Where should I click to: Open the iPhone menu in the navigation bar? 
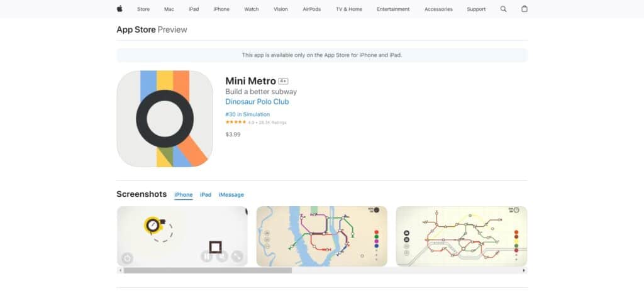click(221, 9)
